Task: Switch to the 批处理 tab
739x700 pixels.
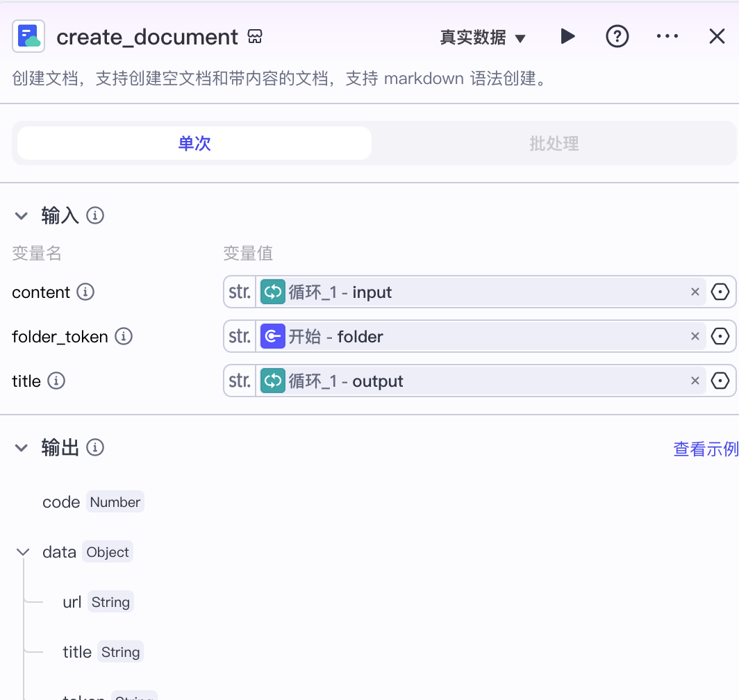Action: click(554, 143)
